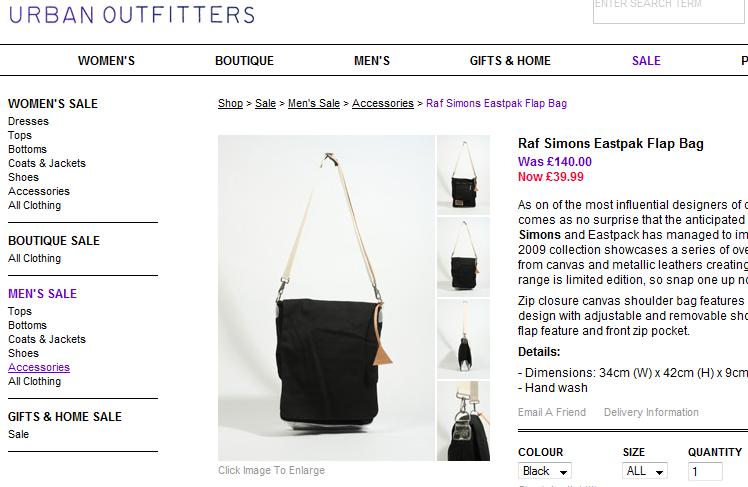Select Accessories under Men's Sale sidebar
The height and width of the screenshot is (487, 748).
[x=39, y=367]
